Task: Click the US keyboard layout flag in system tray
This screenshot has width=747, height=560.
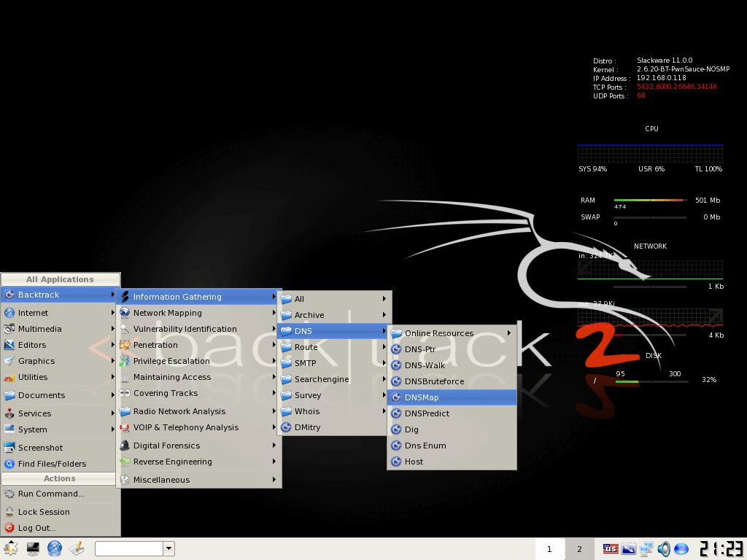Action: click(611, 548)
